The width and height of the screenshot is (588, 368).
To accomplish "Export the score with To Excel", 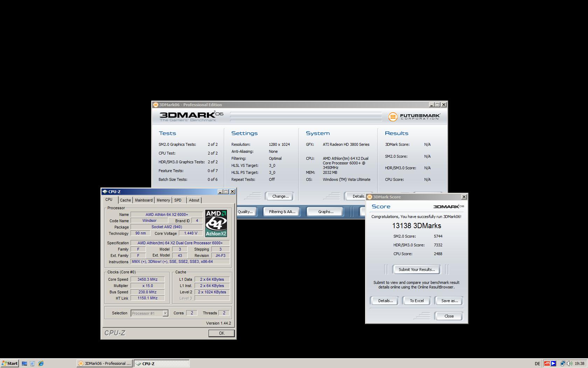I will (x=417, y=301).
